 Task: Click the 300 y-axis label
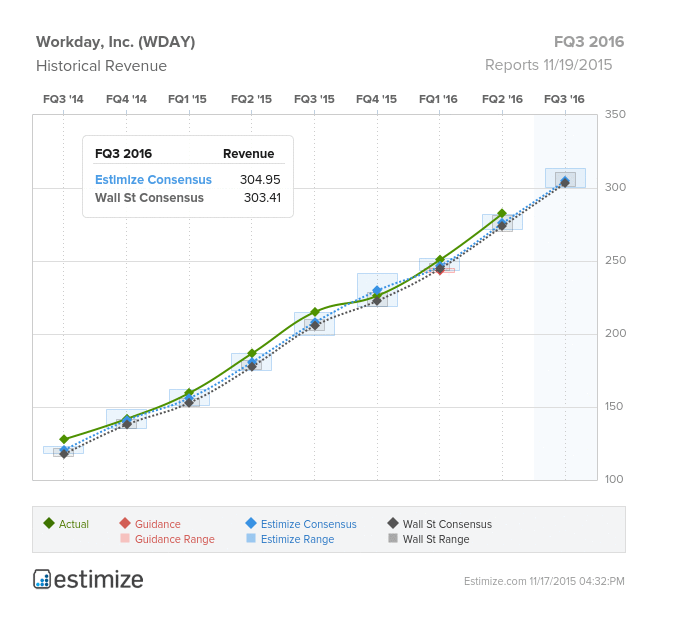[615, 187]
